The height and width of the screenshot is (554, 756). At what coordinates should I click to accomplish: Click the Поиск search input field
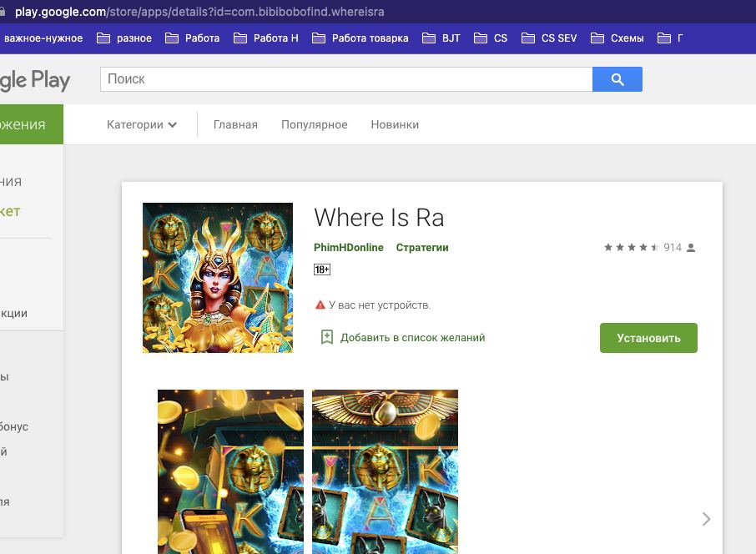(x=346, y=79)
